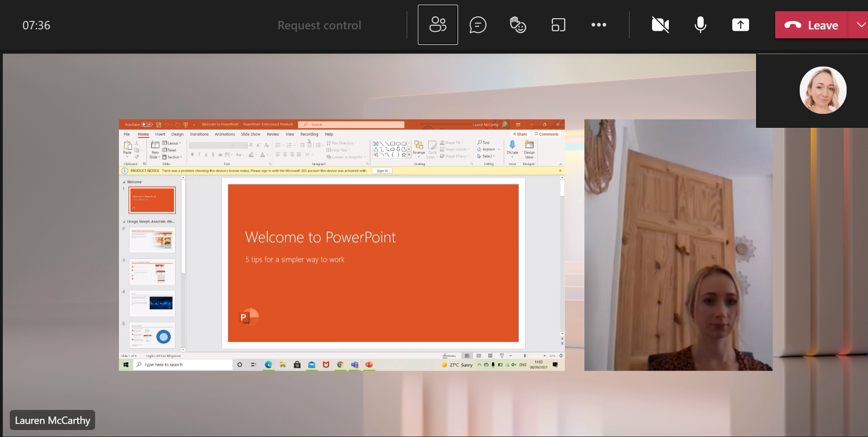Switch to the Design tab
868x437 pixels.
pos(177,134)
